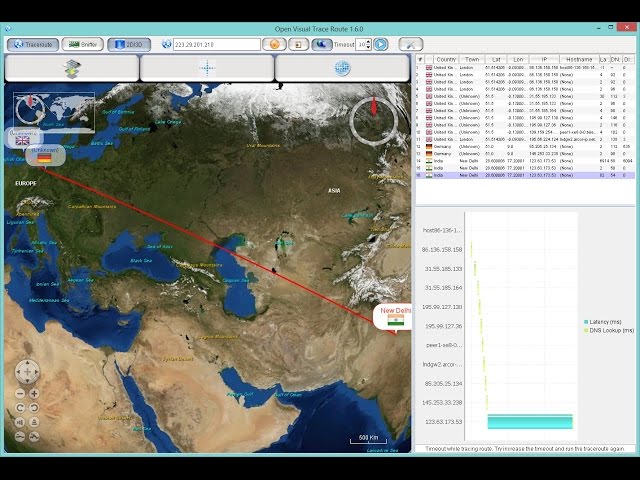This screenshot has height=480, width=640.
Task: Select route row 11 with lndgw2 hostname
Action: [525, 139]
